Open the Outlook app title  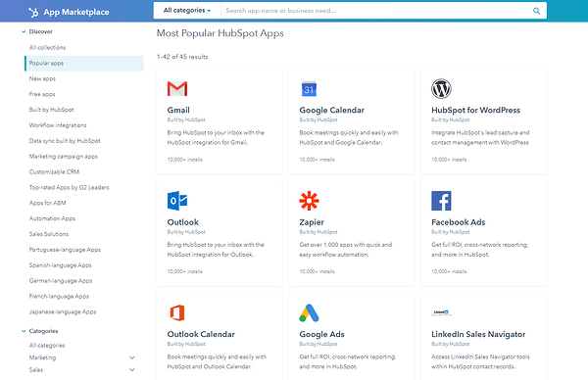(x=183, y=222)
